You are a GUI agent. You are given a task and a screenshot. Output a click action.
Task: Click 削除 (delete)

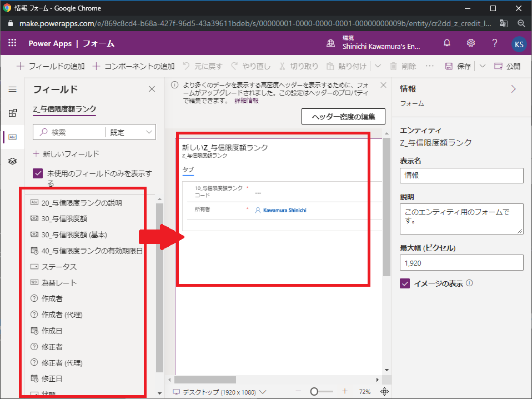tap(403, 66)
